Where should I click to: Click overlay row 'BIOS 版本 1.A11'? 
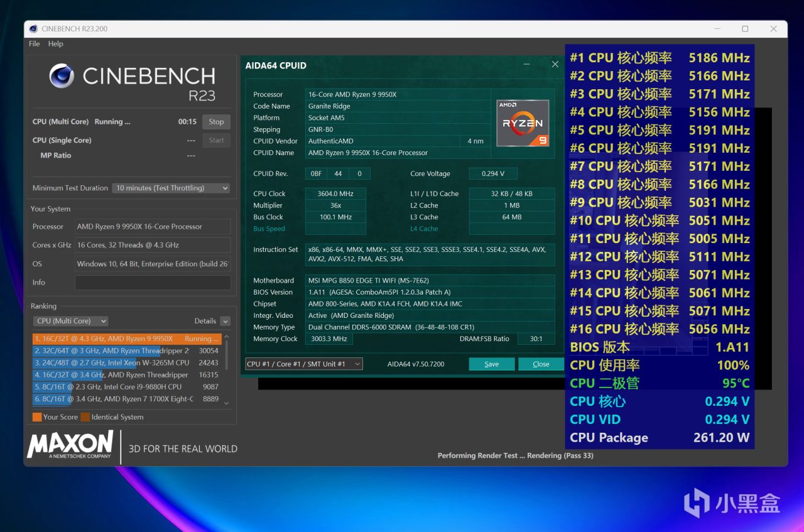tap(660, 347)
